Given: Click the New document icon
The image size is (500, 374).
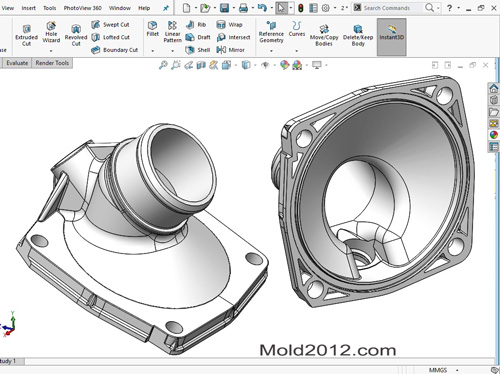Looking at the screenshot, I should 186,8.
